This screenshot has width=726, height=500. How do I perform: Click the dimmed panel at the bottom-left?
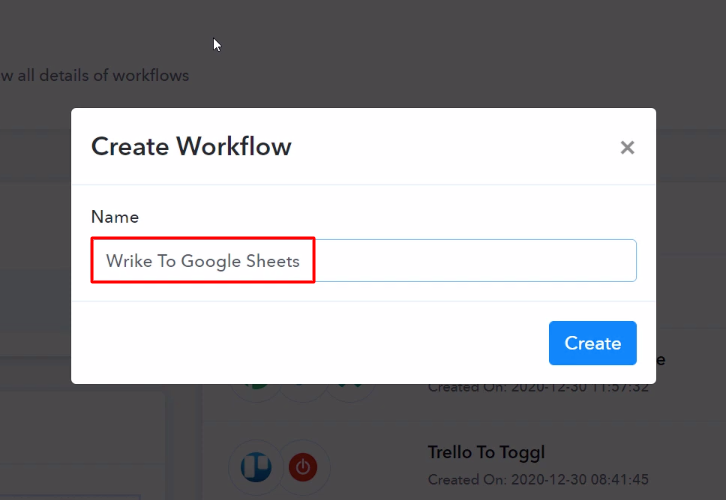(80, 440)
